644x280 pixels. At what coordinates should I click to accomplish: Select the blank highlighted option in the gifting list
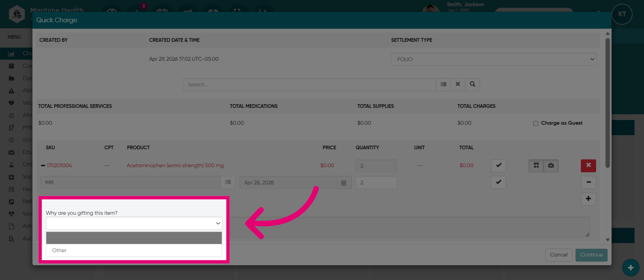tap(134, 238)
